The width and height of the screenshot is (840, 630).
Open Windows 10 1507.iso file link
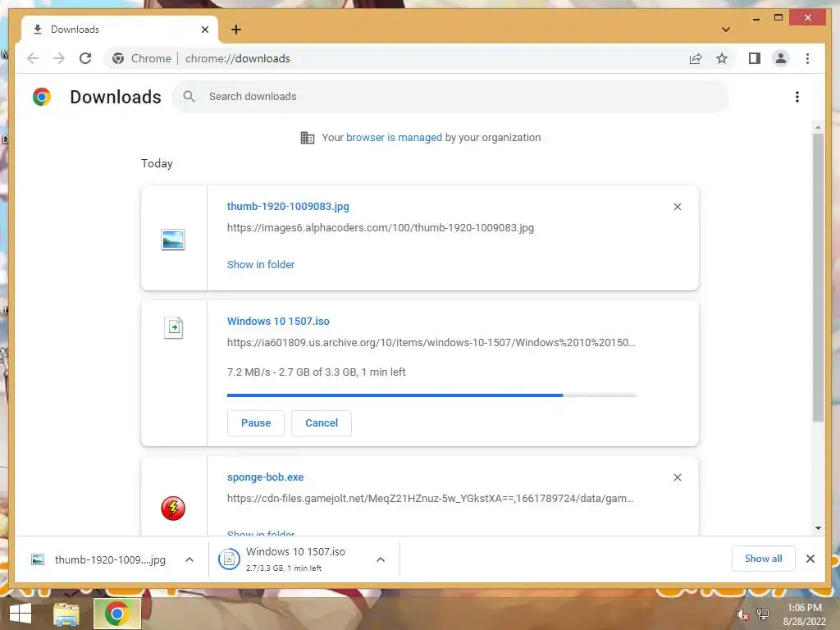[x=278, y=322]
